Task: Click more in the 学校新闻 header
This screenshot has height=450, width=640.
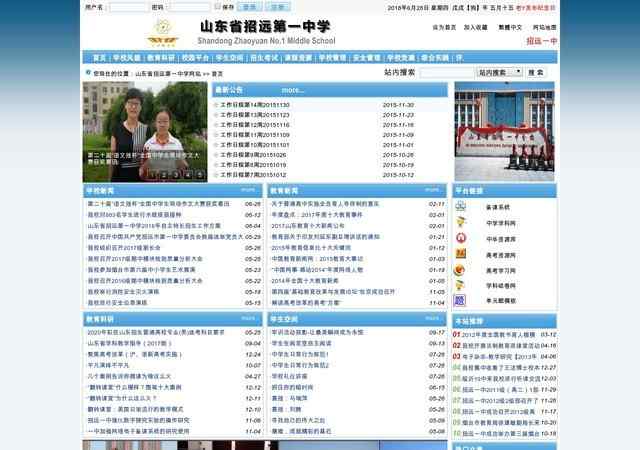Action: click(x=247, y=190)
